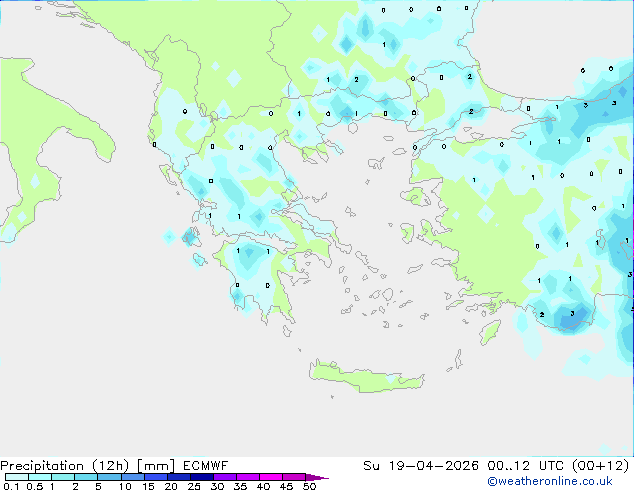Click the legend scale value '0.1'
Image resolution: width=634 pixels, height=490 pixels.
tap(11, 486)
